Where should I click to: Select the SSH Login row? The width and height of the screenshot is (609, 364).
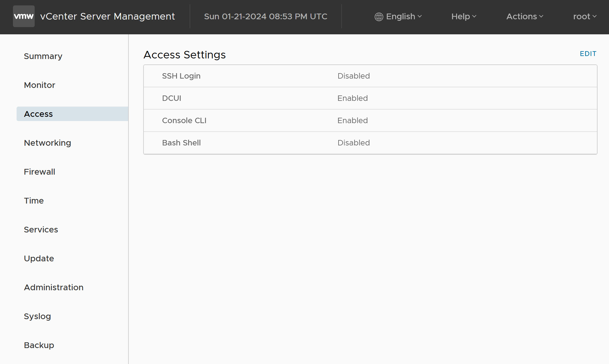click(x=301, y=76)
